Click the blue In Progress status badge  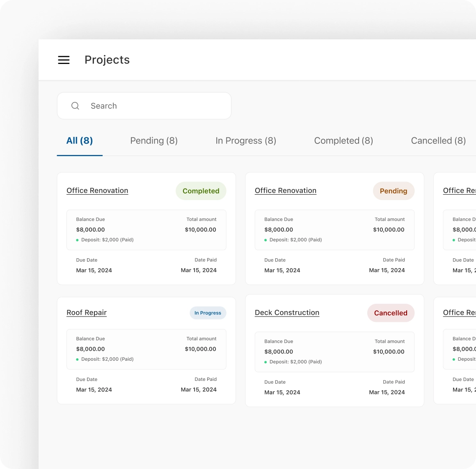208,313
